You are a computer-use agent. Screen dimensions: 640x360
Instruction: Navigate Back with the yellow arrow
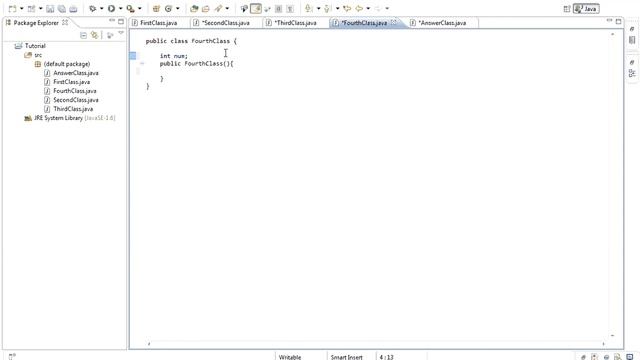[x=359, y=9]
